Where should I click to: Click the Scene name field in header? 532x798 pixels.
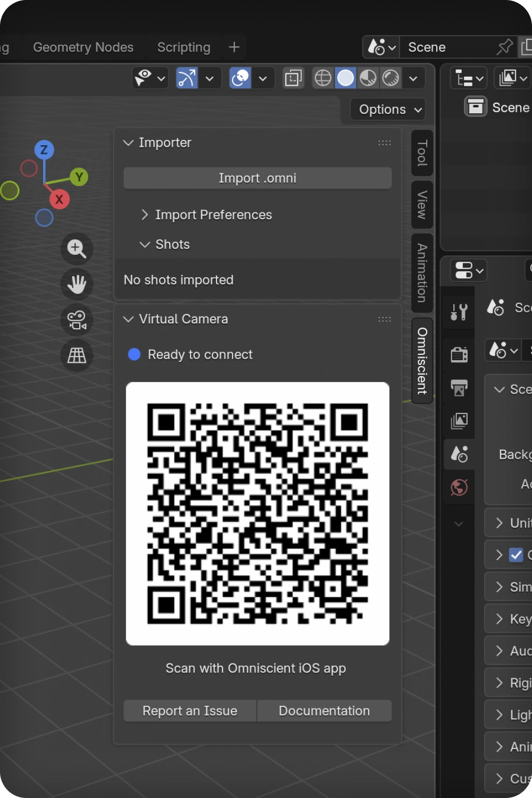447,47
